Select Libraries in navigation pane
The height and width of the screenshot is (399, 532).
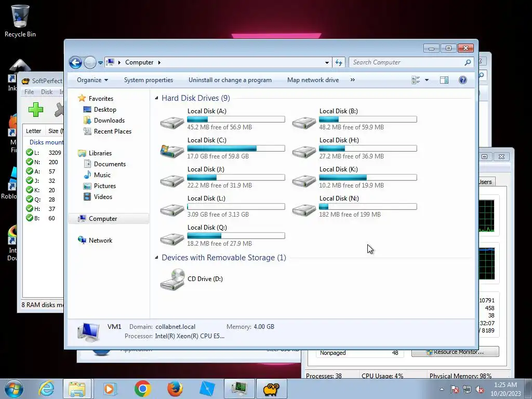(100, 153)
